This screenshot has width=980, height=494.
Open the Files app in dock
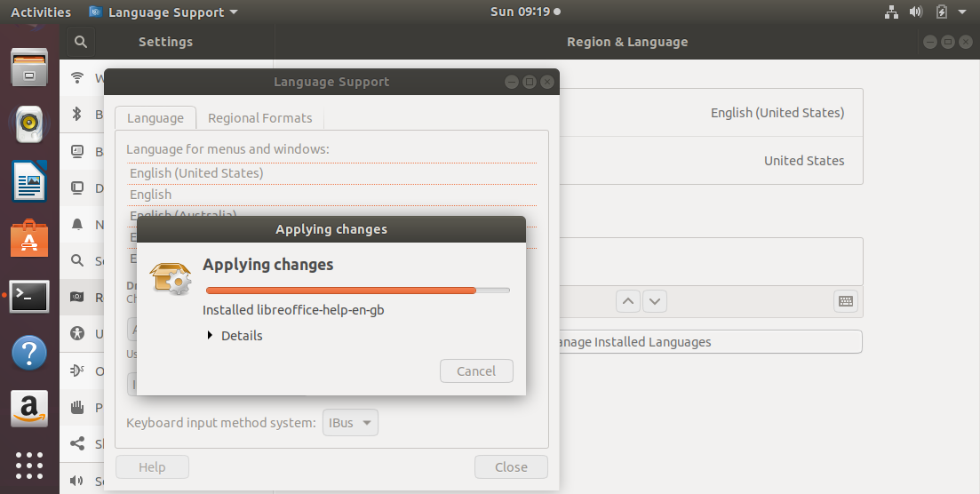click(x=29, y=68)
